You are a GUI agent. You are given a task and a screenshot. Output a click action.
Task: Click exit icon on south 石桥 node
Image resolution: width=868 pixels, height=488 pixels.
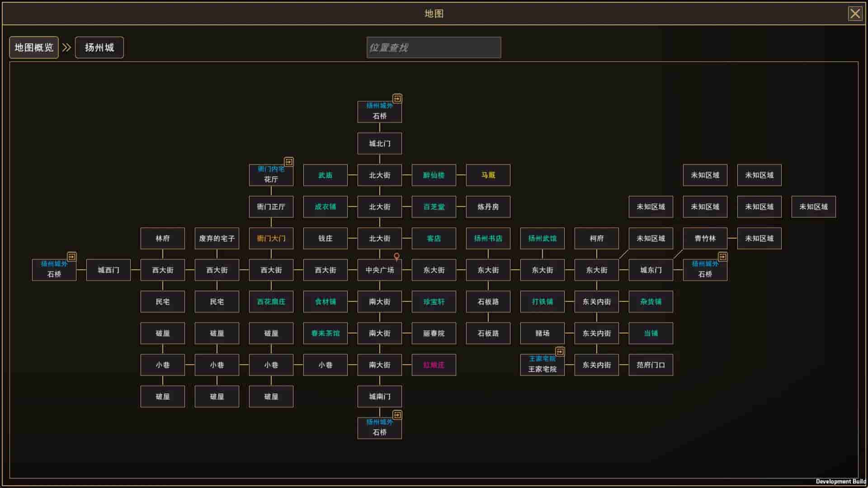397,415
